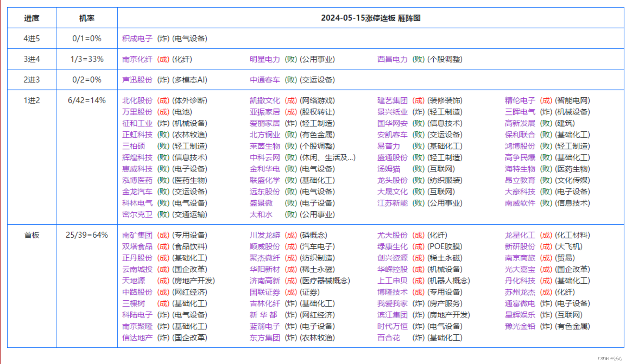
Task: Click the 机率 column header
Action: point(87,18)
